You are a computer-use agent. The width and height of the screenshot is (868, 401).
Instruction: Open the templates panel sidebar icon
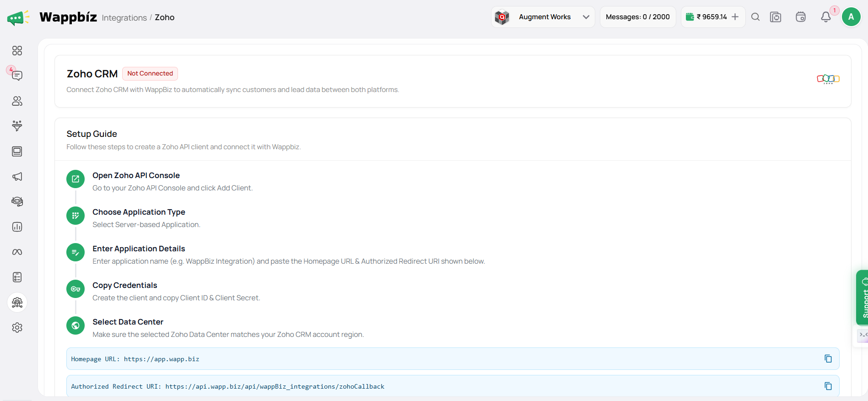pos(17,152)
